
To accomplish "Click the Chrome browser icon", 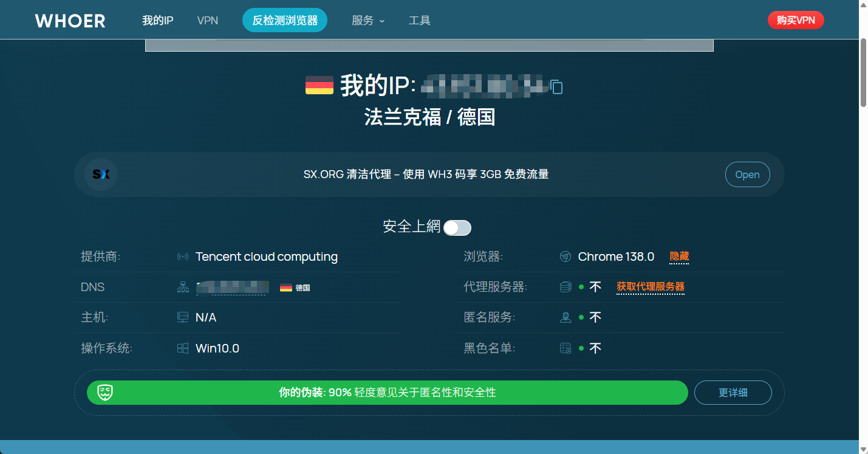I will coord(566,256).
